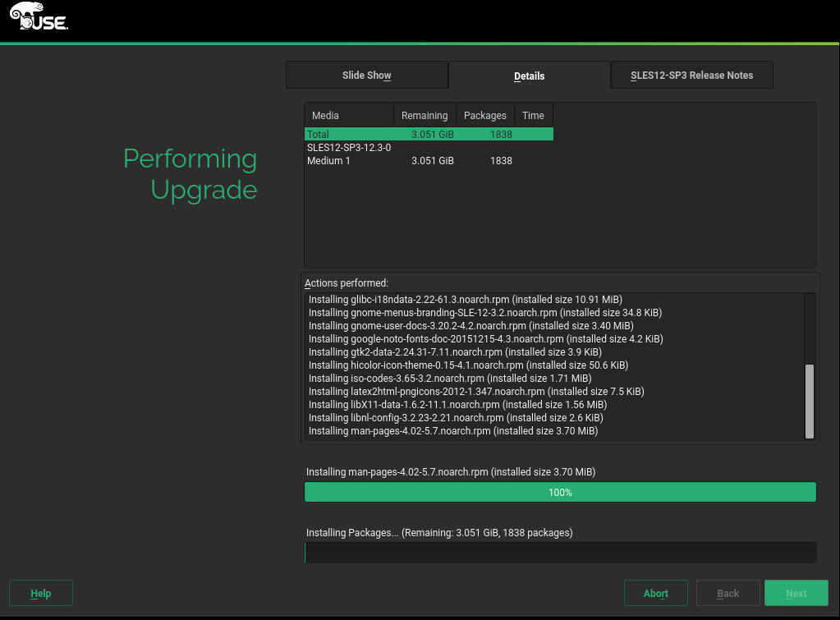Viewport: 840px width, 620px height.
Task: Click the gnome-menus-branding-SLE log entry
Action: [x=484, y=312]
